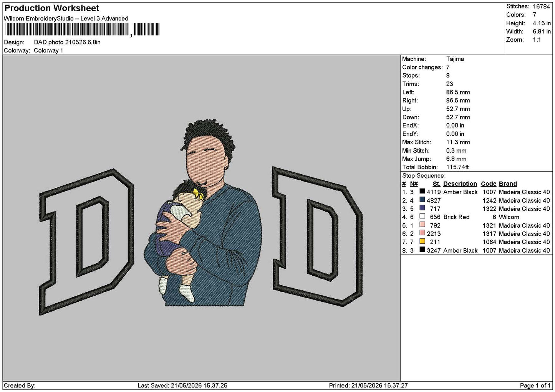Click the yellow swatch for thread 211

(422, 241)
